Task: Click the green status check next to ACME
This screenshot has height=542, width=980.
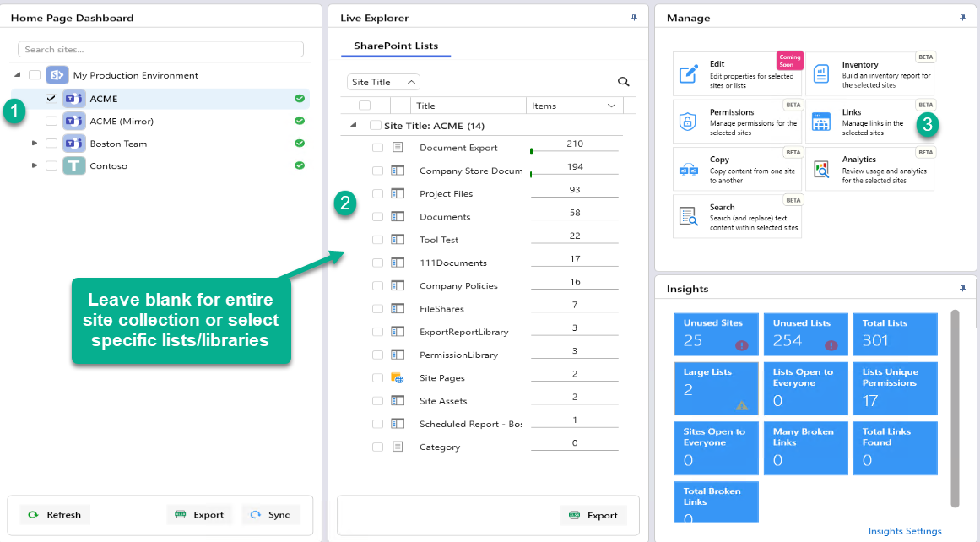Action: [x=300, y=98]
